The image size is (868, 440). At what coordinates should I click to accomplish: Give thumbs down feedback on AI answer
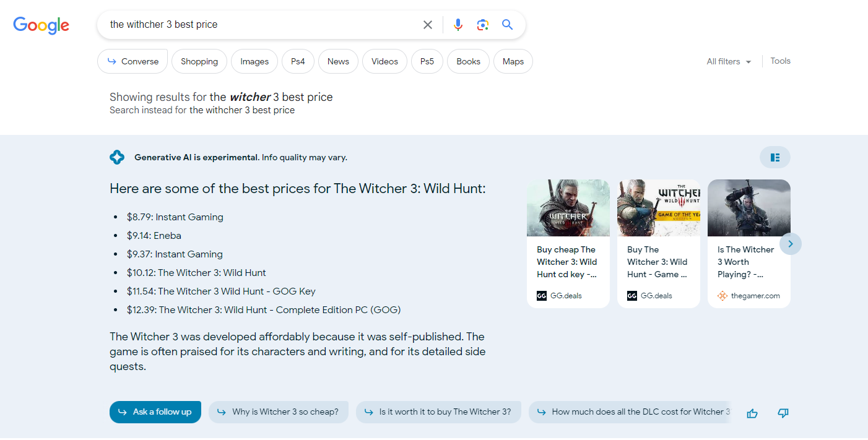783,413
